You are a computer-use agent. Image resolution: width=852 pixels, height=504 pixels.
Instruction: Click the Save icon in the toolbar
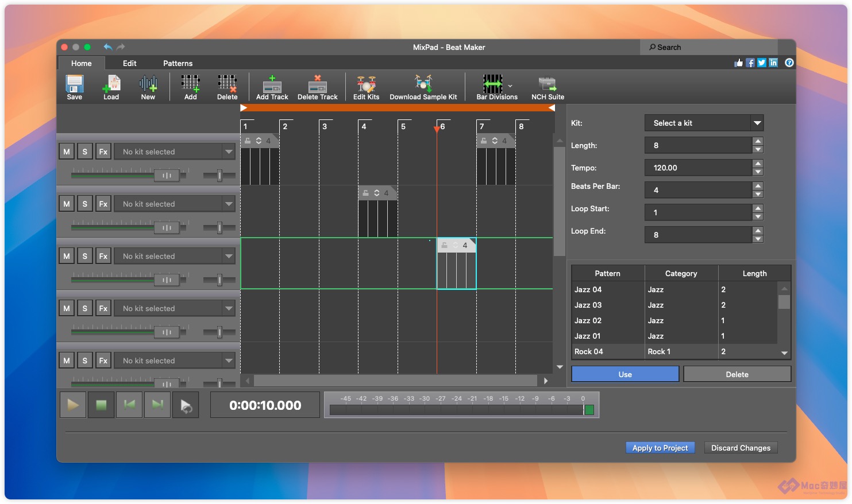pos(75,87)
